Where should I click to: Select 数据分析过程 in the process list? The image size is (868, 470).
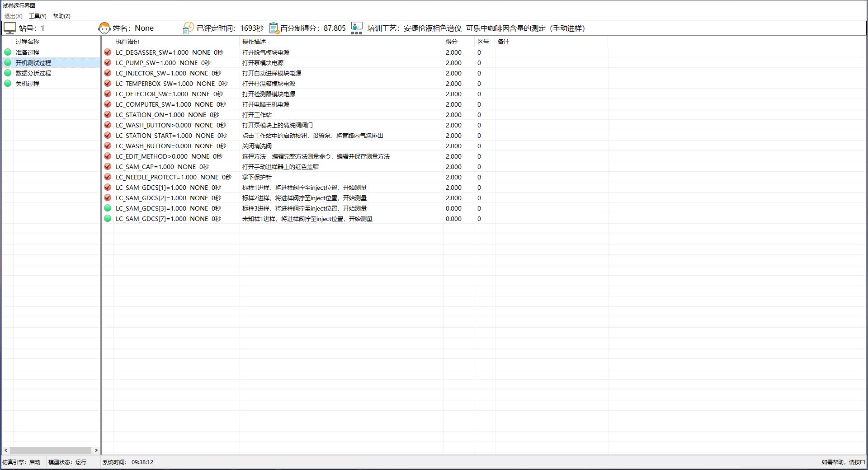point(33,73)
